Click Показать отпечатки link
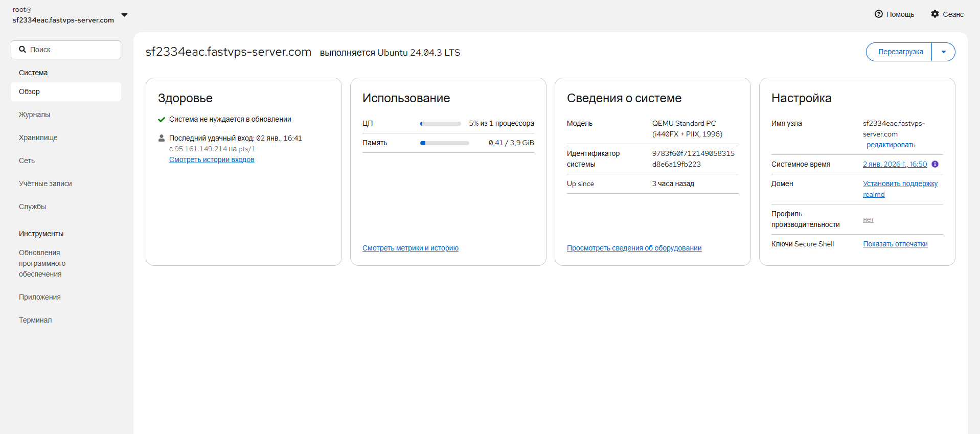The height and width of the screenshot is (434, 980). click(895, 244)
